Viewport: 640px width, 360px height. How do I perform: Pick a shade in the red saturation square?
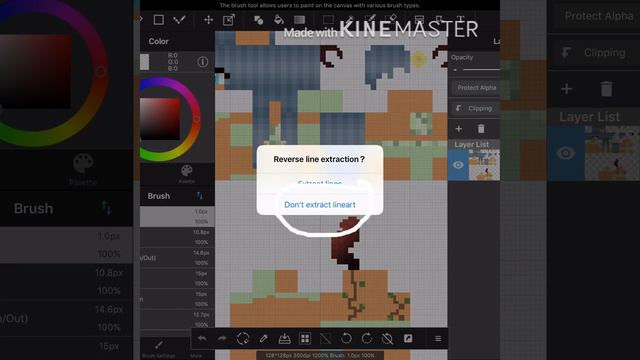(x=160, y=119)
